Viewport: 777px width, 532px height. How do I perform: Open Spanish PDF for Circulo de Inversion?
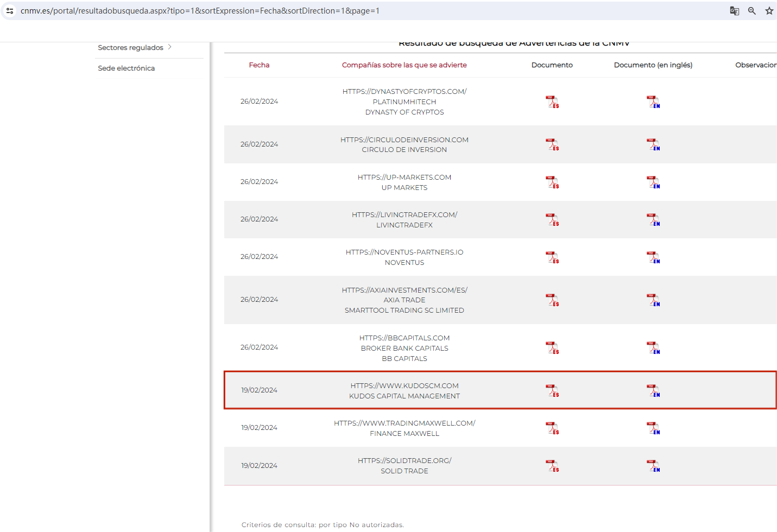tap(552, 144)
